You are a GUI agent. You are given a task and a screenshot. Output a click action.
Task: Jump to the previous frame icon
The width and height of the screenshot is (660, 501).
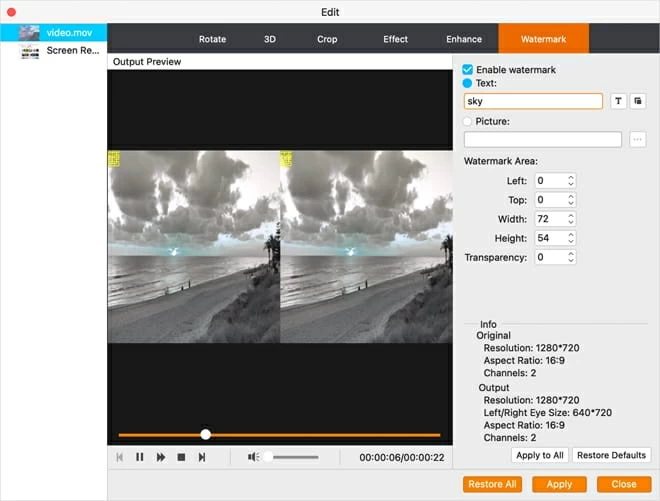[x=120, y=457]
